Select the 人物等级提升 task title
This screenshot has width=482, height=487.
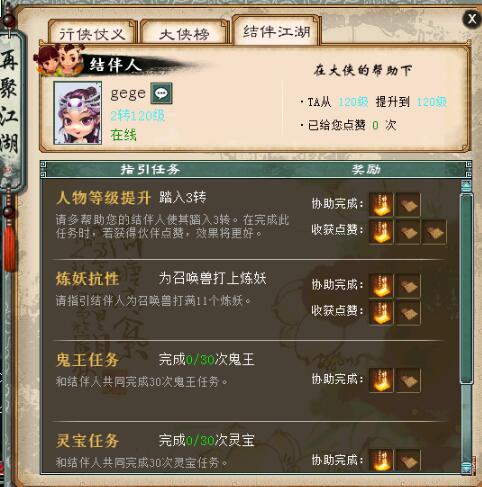click(104, 198)
